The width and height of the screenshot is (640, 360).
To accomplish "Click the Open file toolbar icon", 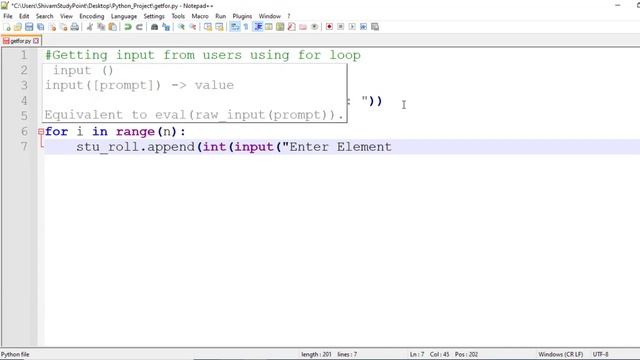I will [x=18, y=27].
